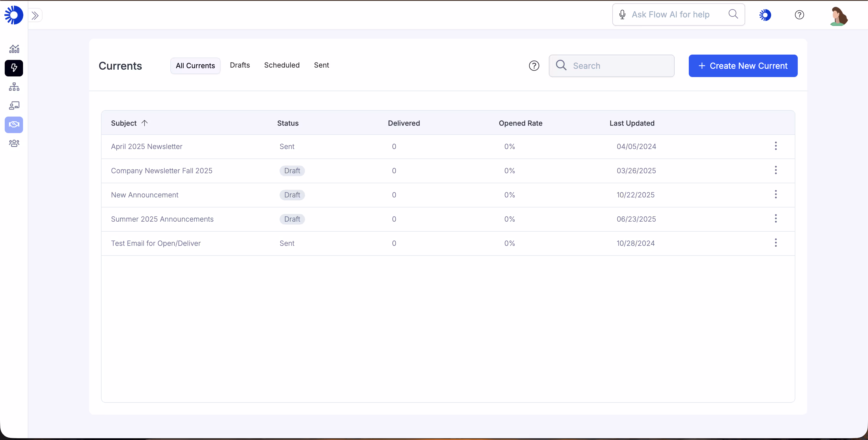Open the kebab menu for Summer 2025 Announcements
The height and width of the screenshot is (440, 868).
776,219
